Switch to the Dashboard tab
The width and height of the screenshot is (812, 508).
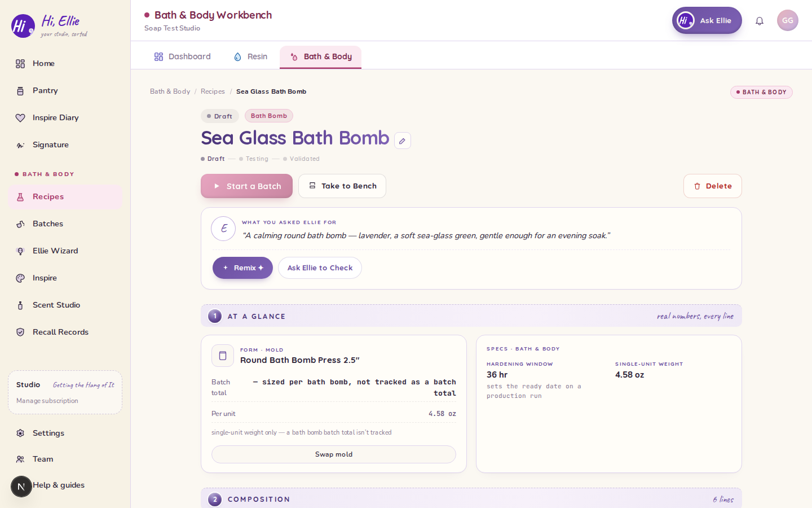182,56
